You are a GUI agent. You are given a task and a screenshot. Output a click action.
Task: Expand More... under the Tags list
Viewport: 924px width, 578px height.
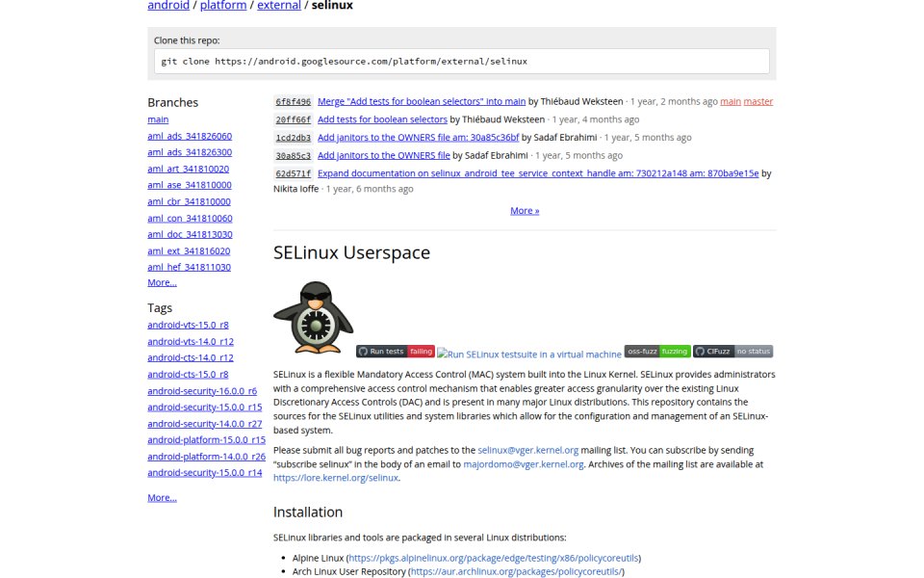(162, 498)
